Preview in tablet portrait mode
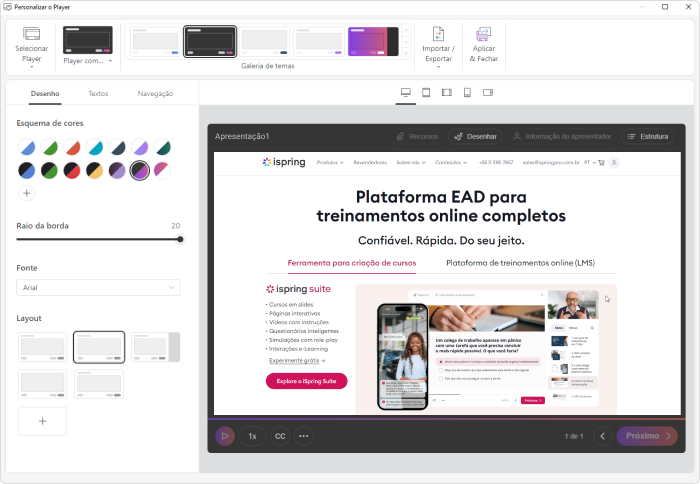The image size is (700, 484). [426, 92]
